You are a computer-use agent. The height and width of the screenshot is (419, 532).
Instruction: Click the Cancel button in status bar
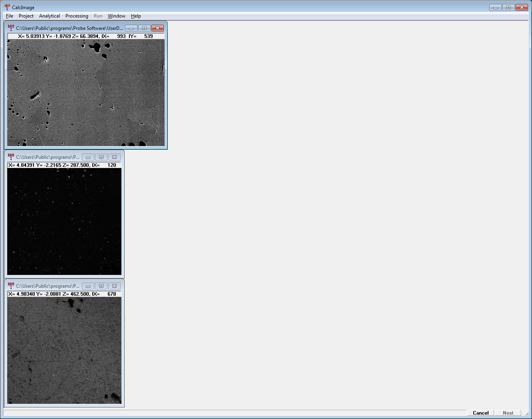(480, 413)
